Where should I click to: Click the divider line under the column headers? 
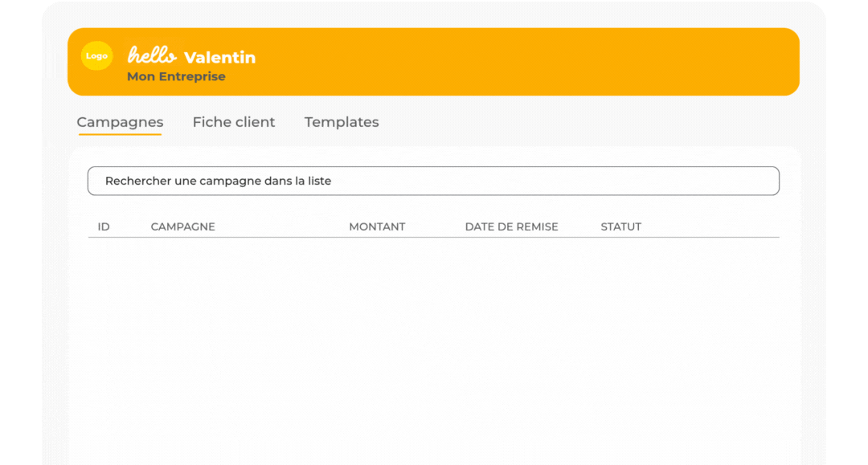click(433, 237)
